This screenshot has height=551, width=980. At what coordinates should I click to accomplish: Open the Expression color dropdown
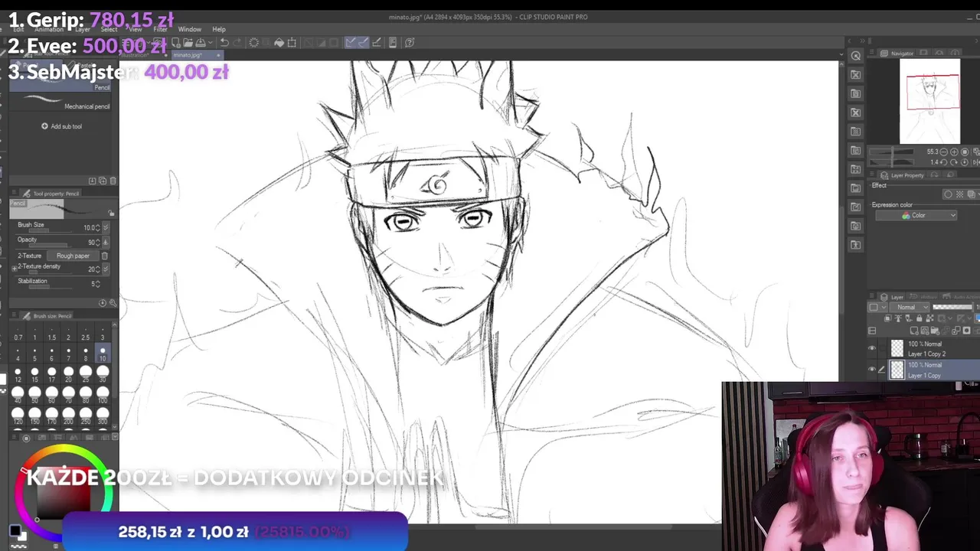tap(917, 216)
